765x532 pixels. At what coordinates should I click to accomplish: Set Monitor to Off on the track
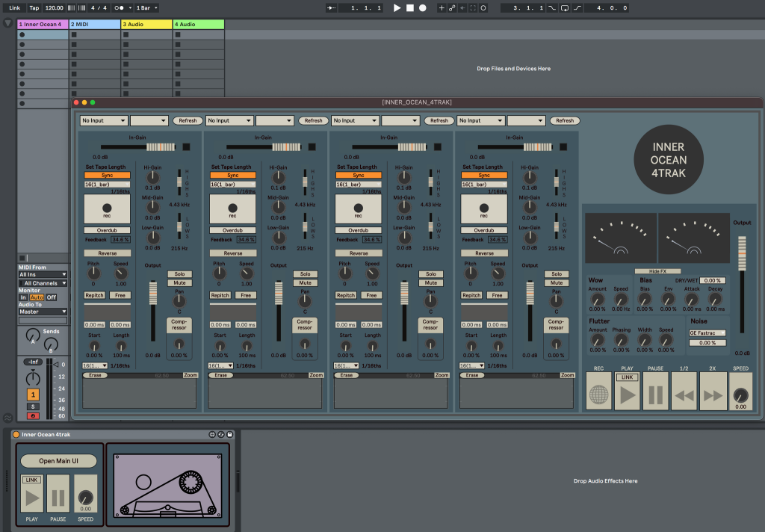coord(52,297)
